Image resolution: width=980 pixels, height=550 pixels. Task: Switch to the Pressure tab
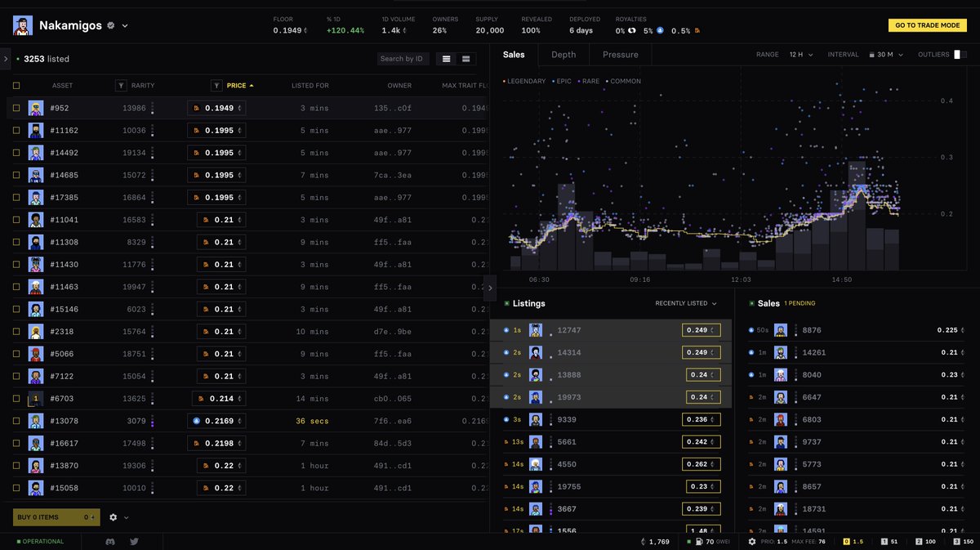[x=621, y=55]
